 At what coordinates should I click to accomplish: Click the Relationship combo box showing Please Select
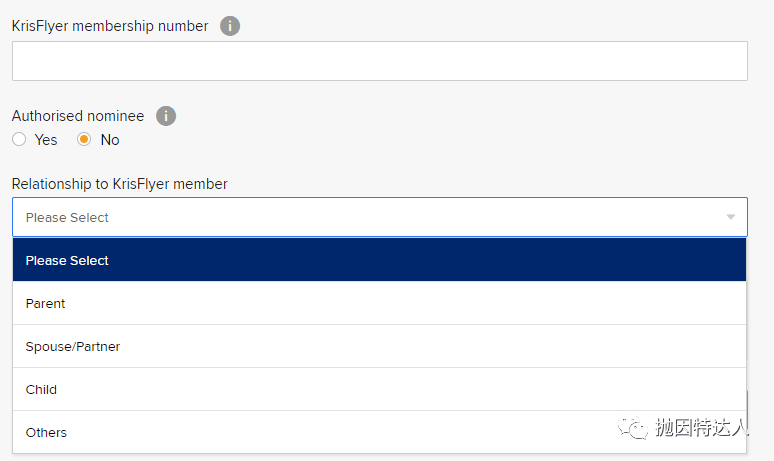tap(380, 217)
